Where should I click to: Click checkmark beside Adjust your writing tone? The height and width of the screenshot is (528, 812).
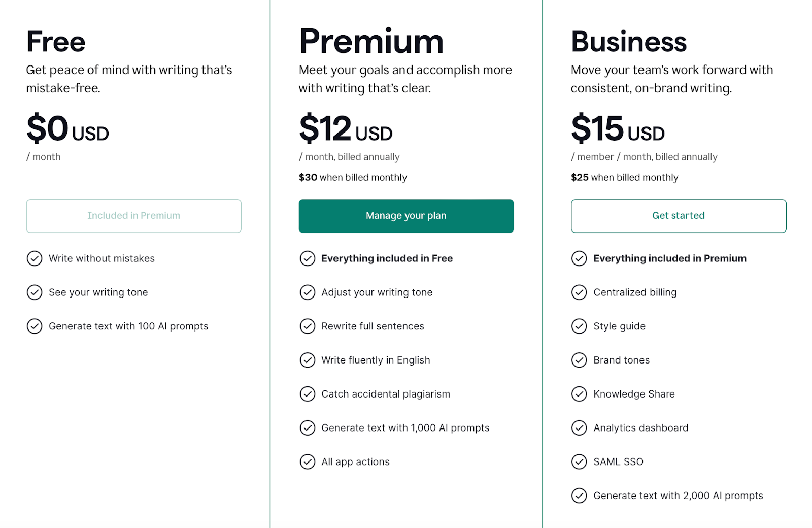308,292
